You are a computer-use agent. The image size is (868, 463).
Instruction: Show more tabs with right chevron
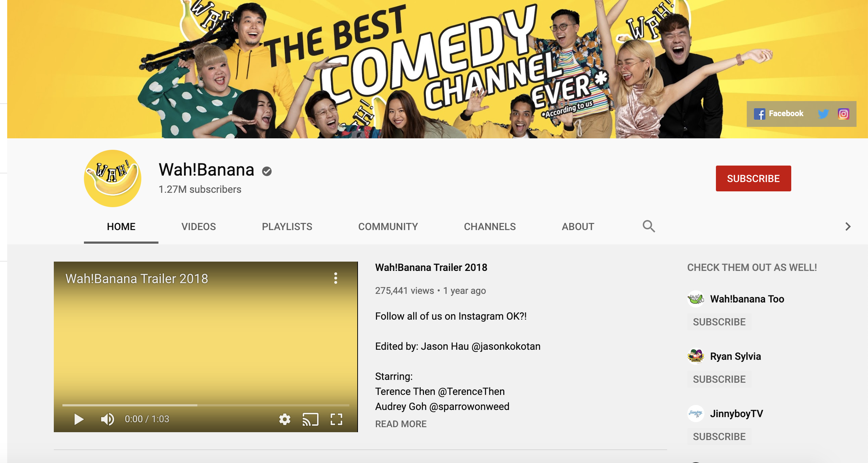pyautogui.click(x=848, y=226)
